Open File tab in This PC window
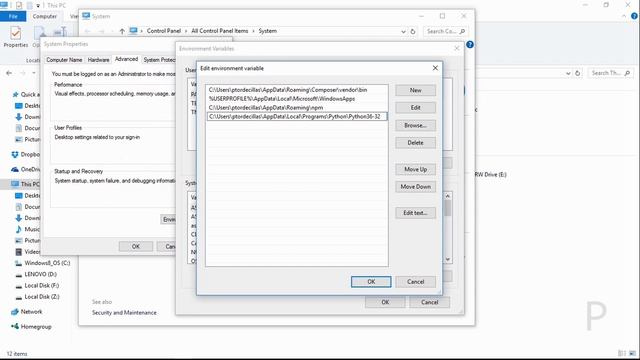Image resolution: width=640 pixels, height=360 pixels. (13, 16)
